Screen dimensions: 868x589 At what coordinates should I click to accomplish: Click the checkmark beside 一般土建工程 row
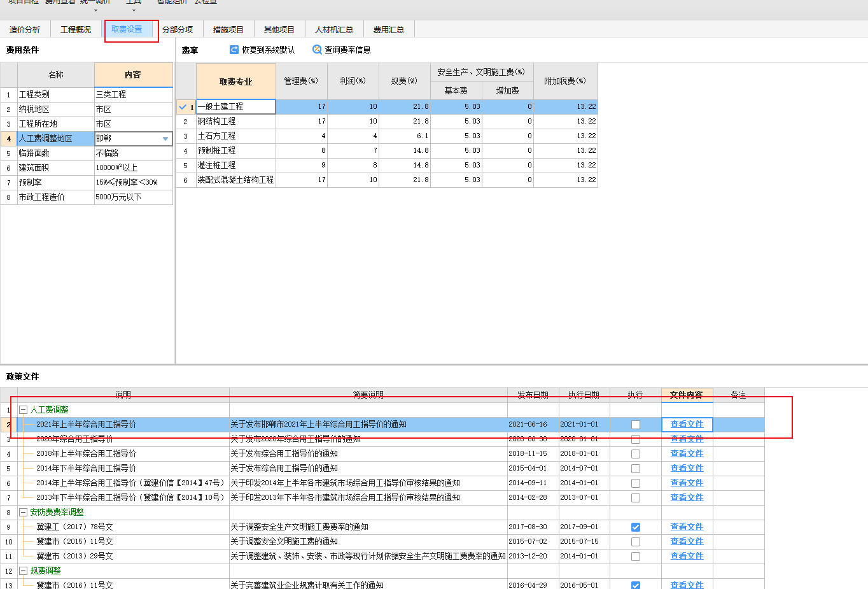[x=183, y=107]
